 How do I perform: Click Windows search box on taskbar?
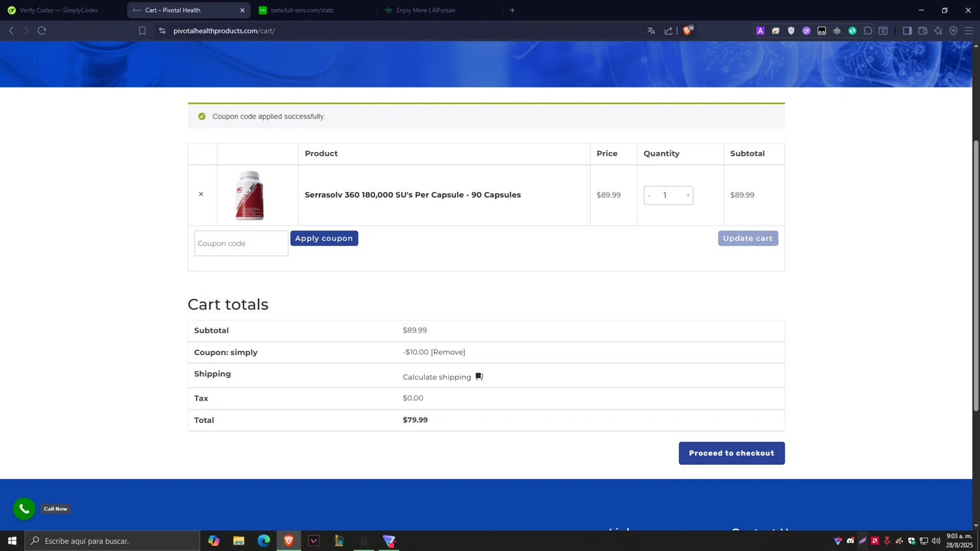point(112,541)
